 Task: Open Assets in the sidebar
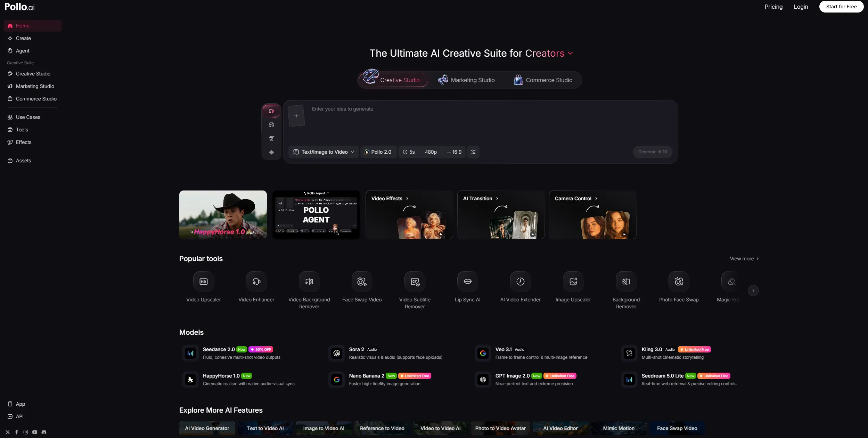point(33,161)
